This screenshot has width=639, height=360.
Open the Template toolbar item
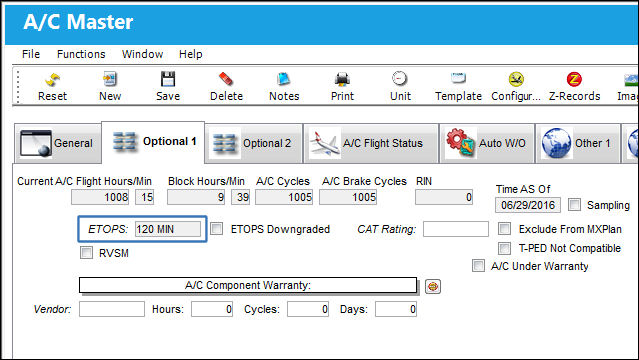click(458, 86)
